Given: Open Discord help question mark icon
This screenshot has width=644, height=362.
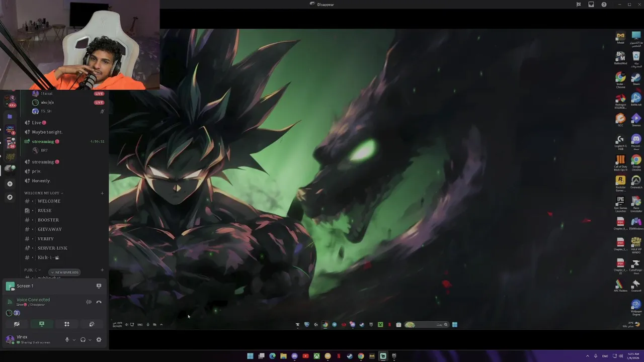Looking at the screenshot, I should click(x=604, y=5).
